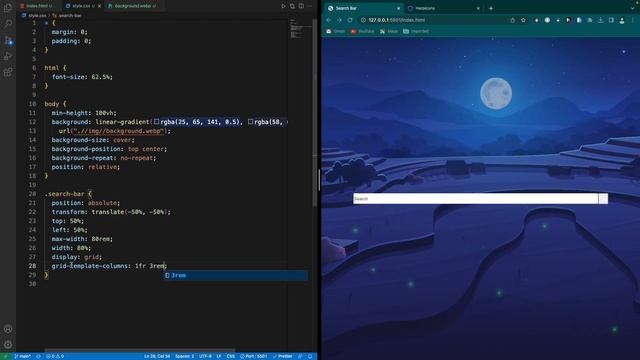This screenshot has height=360, width=640.
Task: Go back in the browser
Action: click(329, 20)
